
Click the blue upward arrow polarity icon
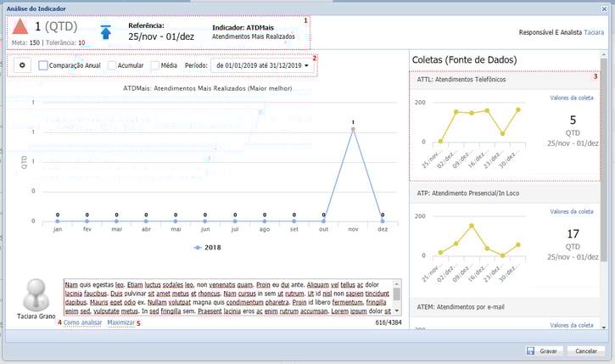point(105,32)
